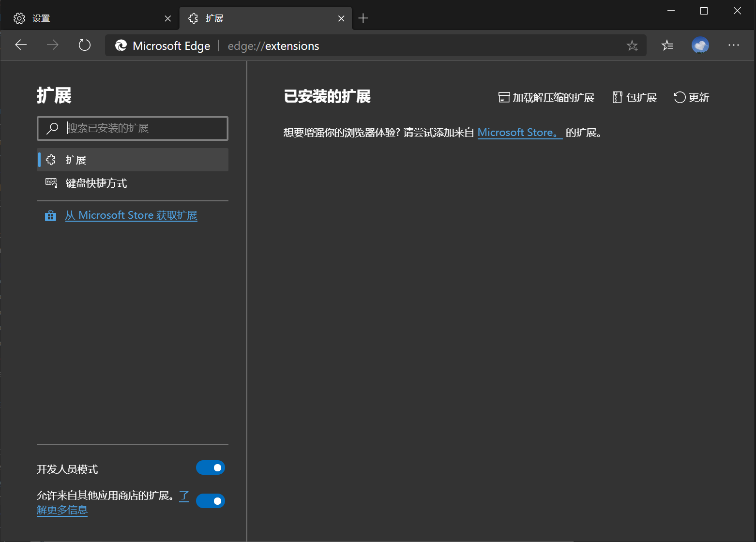The image size is (756, 542).
Task: Open the Settings and more menu
Action: click(734, 45)
